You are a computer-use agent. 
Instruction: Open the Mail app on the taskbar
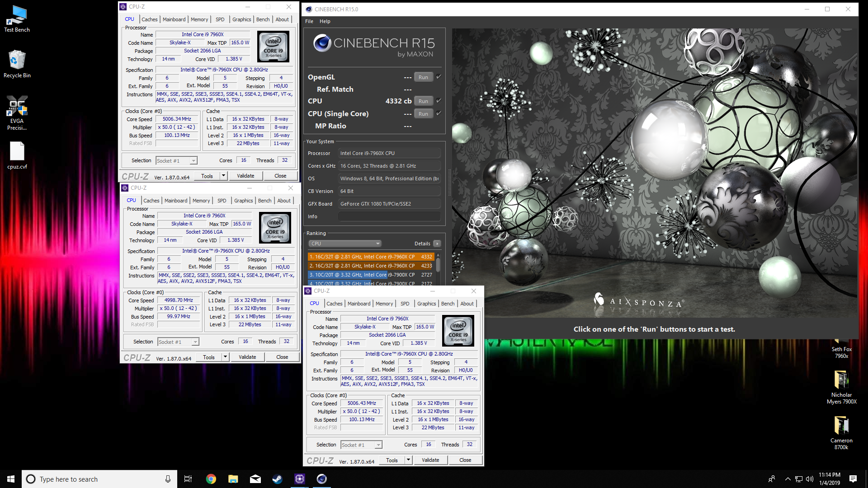255,479
